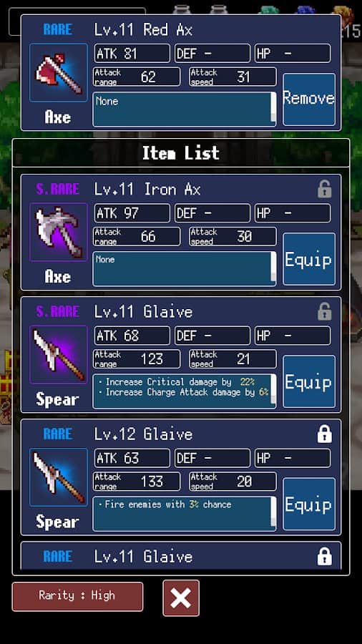Viewport: 362px width, 644px height.
Task: Unlock the bottom Rare Lv.11 Glaive padlock
Action: click(x=324, y=556)
